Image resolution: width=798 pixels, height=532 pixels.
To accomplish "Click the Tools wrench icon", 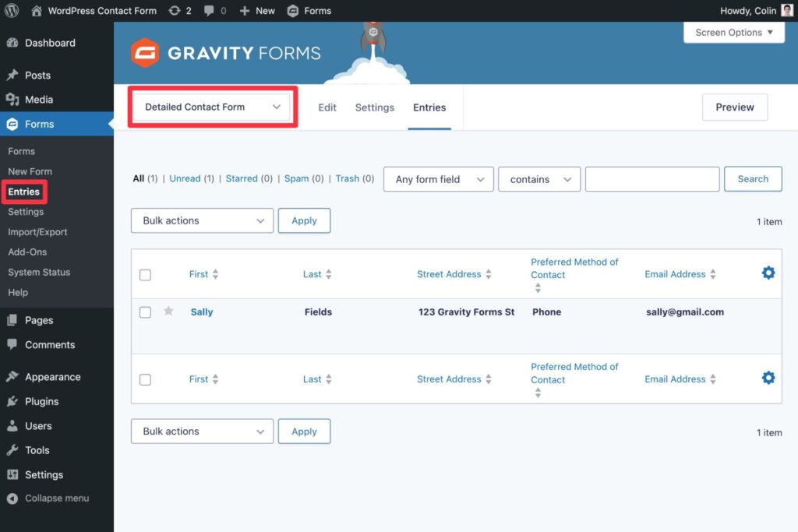I will [12, 450].
